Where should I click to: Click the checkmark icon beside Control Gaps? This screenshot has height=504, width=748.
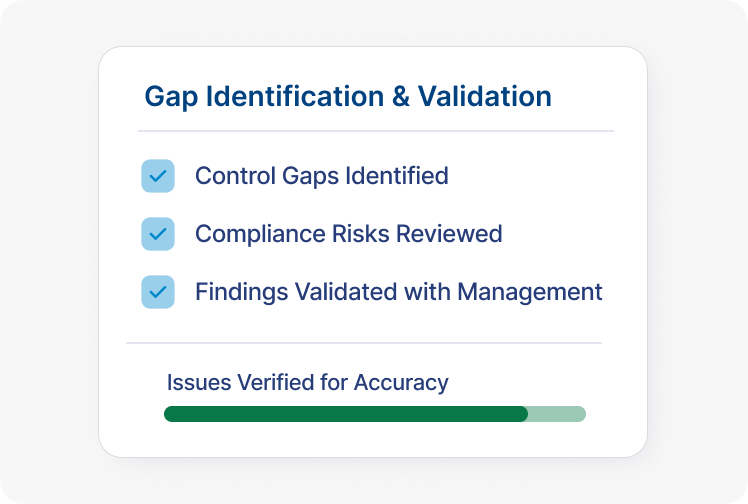tap(158, 176)
